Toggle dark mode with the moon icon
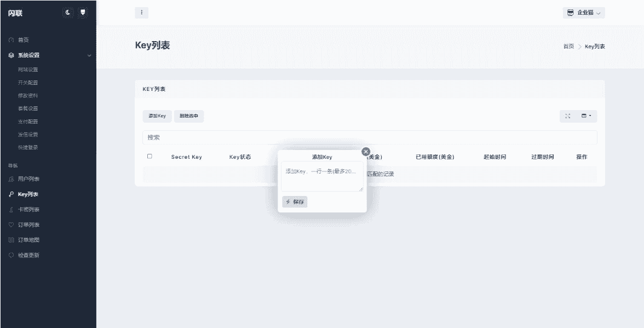 tap(68, 12)
